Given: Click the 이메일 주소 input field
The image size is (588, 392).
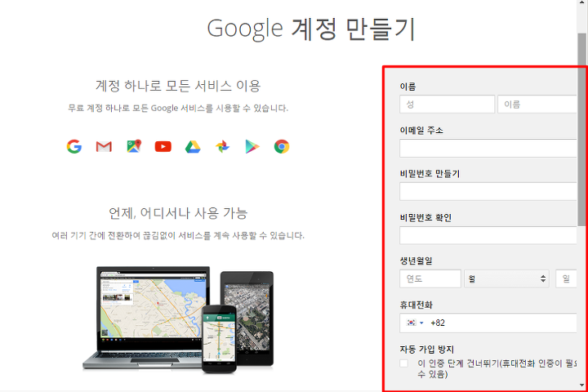Looking at the screenshot, I should tap(488, 148).
